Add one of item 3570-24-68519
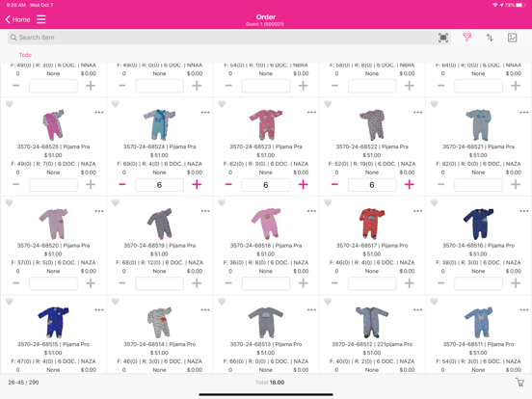532x399 pixels. point(197,283)
